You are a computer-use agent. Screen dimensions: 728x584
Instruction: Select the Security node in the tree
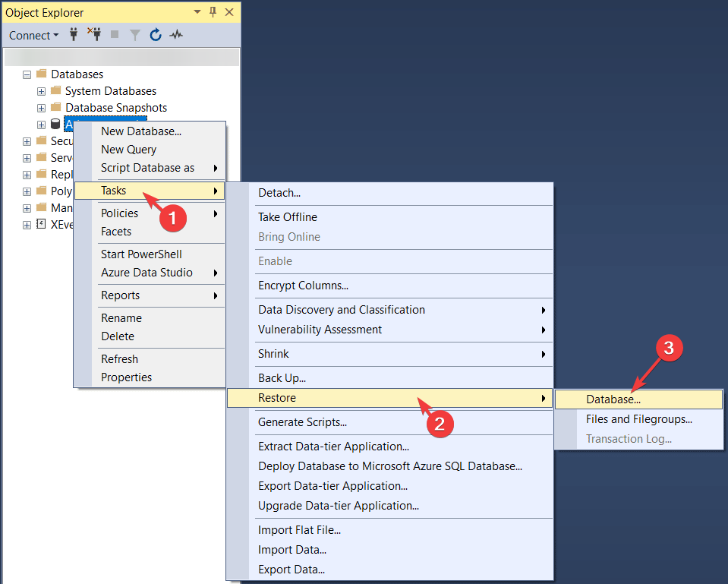pyautogui.click(x=61, y=140)
